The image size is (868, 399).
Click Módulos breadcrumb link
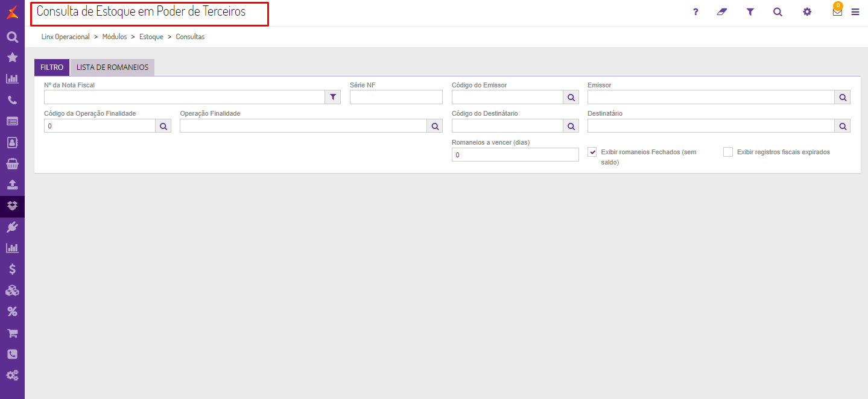115,37
